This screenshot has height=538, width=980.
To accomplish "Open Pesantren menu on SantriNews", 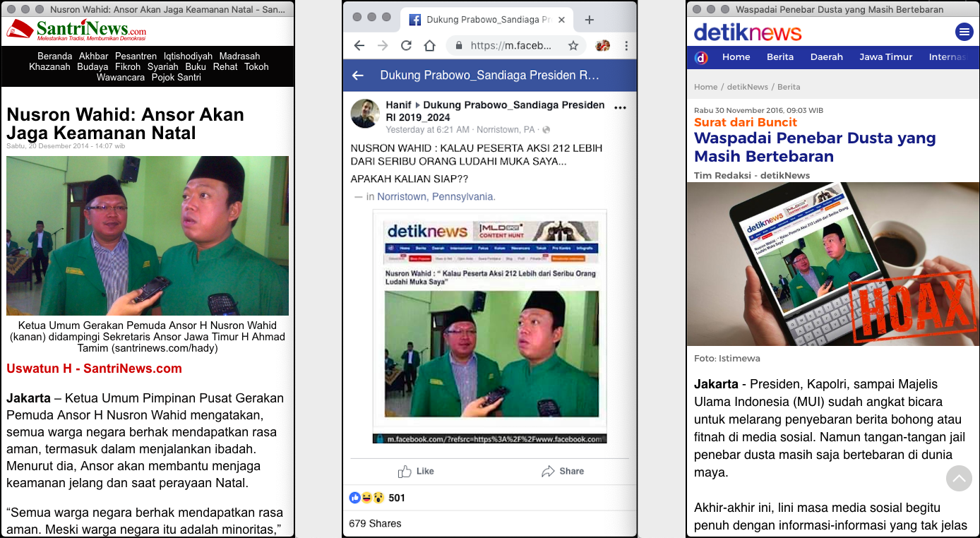I will click(x=136, y=56).
